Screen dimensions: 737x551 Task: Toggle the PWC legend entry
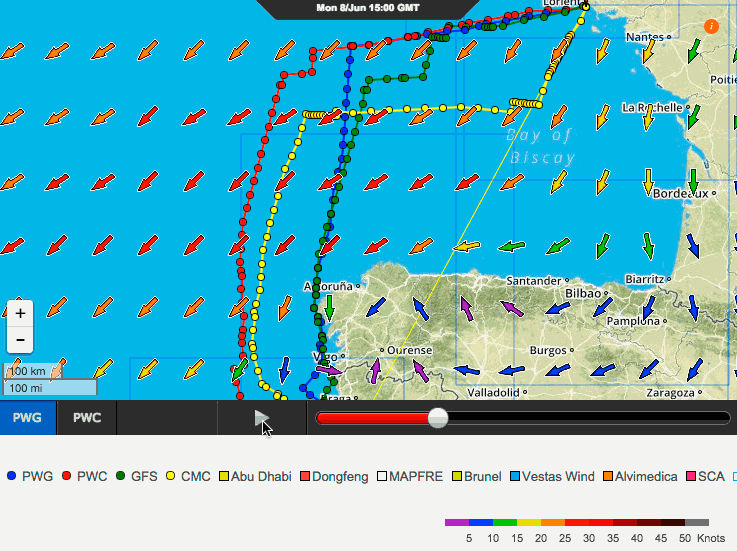pos(85,476)
